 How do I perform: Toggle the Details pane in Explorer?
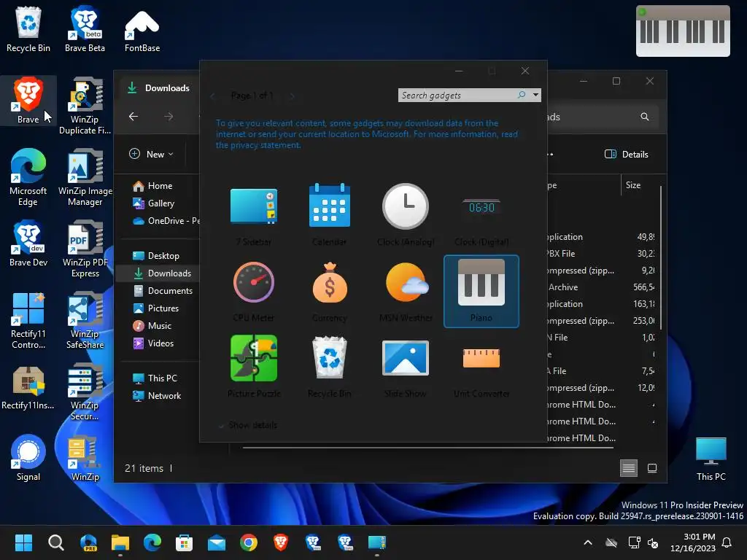point(626,155)
